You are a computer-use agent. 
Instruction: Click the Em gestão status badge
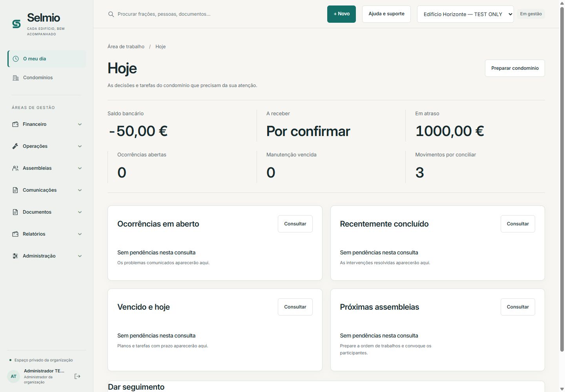[531, 14]
